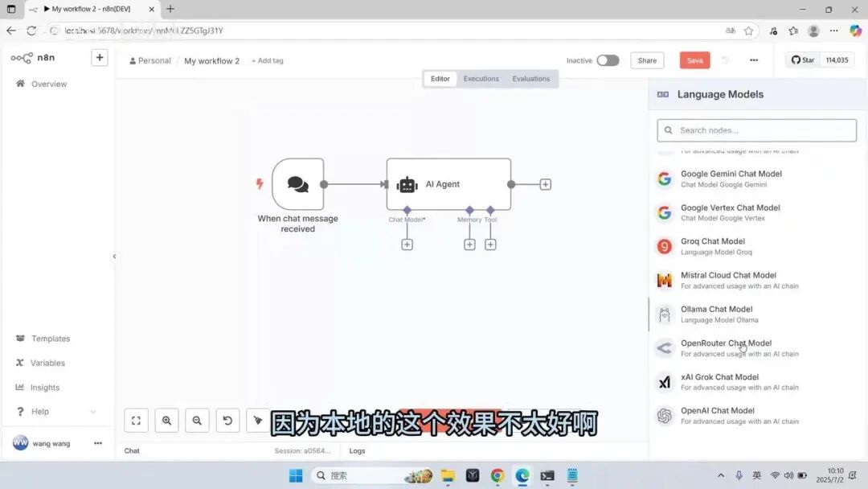
Task: Choose Groq Chat Model
Action: coord(755,246)
